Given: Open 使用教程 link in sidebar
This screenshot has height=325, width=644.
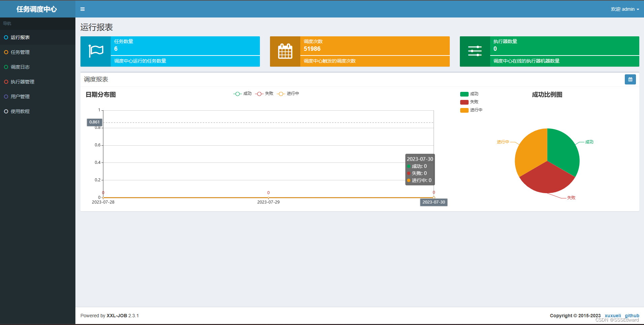Looking at the screenshot, I should pos(38,111).
